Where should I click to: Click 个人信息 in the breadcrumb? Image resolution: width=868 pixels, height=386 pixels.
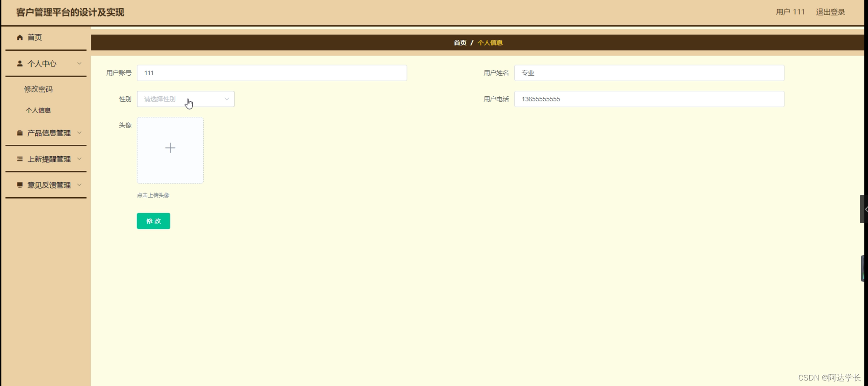(x=490, y=43)
